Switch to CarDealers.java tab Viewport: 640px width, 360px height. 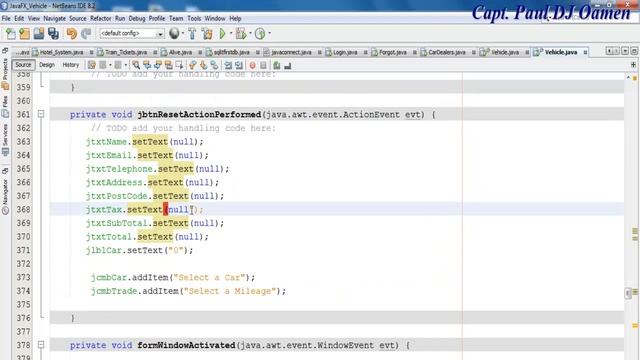pyautogui.click(x=447, y=52)
